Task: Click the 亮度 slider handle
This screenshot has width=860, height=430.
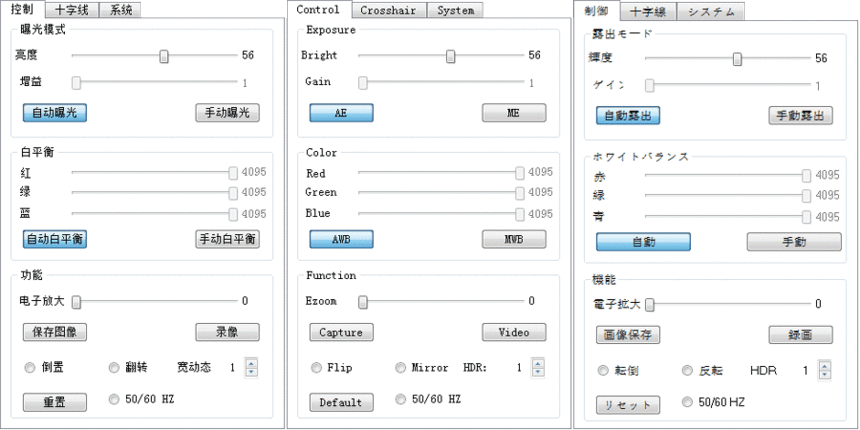Action: coord(163,56)
